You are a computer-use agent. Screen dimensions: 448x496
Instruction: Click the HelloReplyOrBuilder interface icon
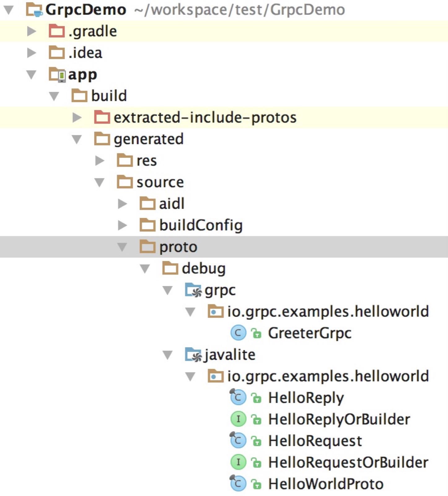238,419
